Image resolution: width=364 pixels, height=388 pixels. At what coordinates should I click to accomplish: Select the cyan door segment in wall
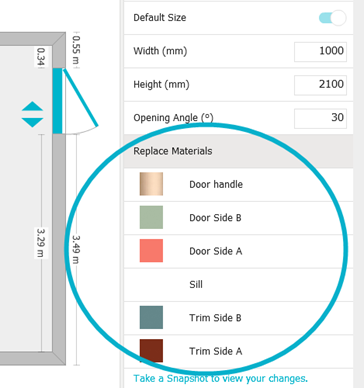[57, 101]
